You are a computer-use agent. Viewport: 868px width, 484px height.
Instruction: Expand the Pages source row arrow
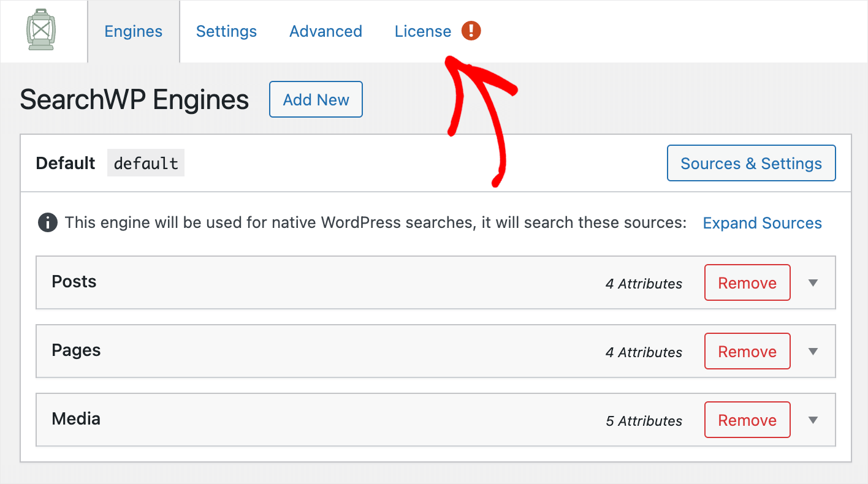[x=813, y=352]
